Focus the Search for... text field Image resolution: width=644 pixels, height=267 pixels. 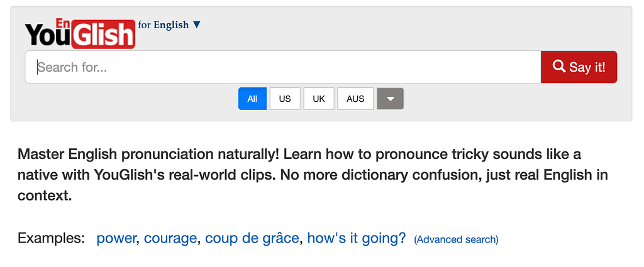pyautogui.click(x=283, y=67)
